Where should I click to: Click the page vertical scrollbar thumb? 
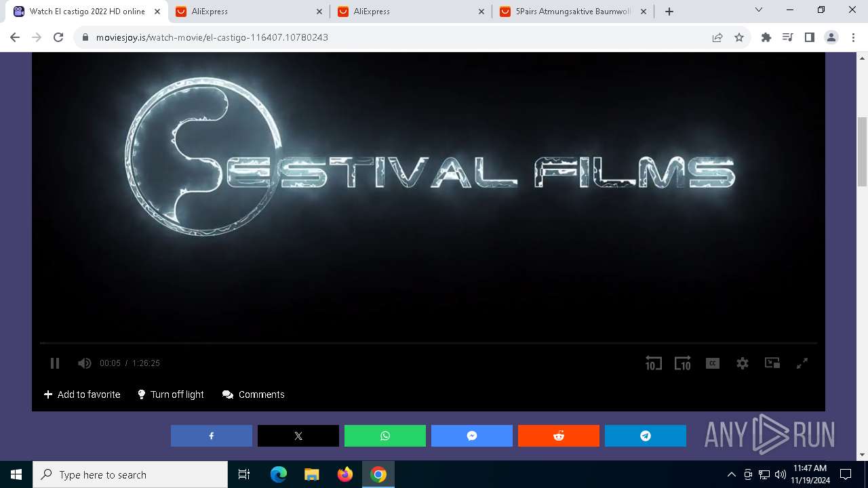[863, 150]
